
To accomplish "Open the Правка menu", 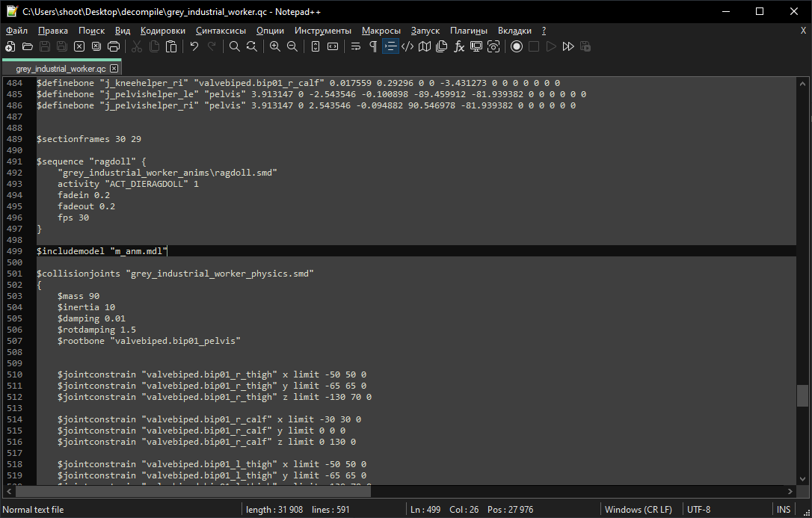I will pos(53,31).
